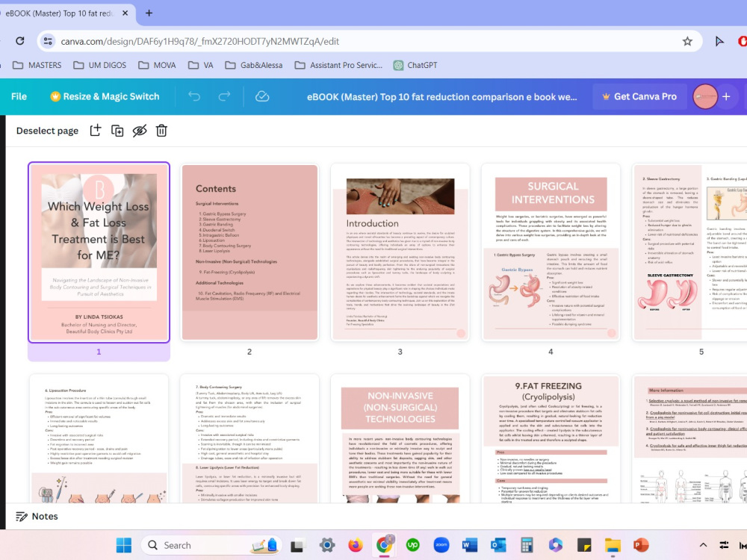Open Task View in the taskbar
The image size is (747, 560).
coord(298,545)
